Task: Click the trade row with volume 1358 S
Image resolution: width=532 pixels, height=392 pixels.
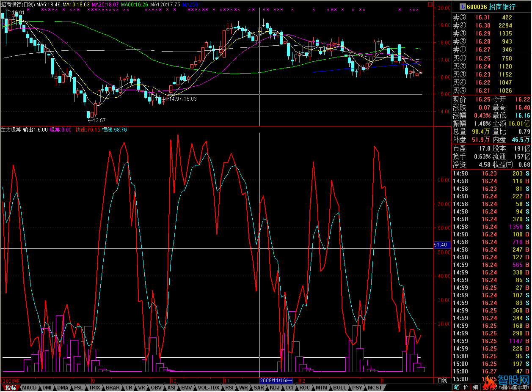Action: pos(491,227)
